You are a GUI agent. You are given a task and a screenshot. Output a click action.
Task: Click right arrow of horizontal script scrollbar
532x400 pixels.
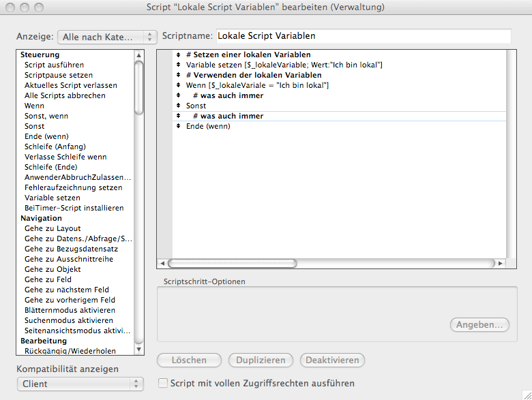click(x=501, y=263)
